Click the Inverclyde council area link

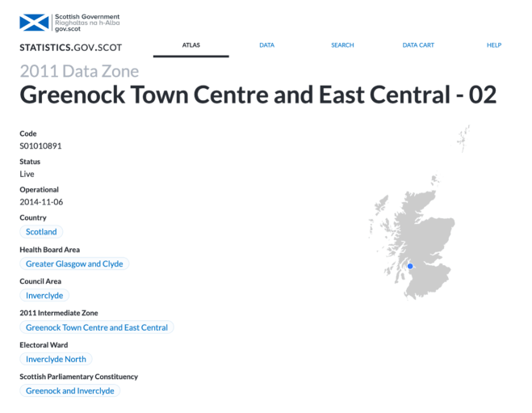pos(44,296)
